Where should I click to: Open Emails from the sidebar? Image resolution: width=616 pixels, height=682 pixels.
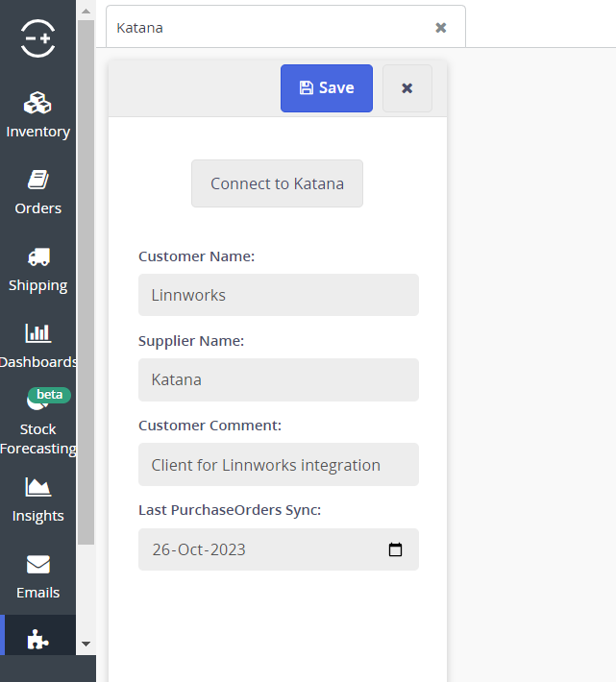[37, 575]
